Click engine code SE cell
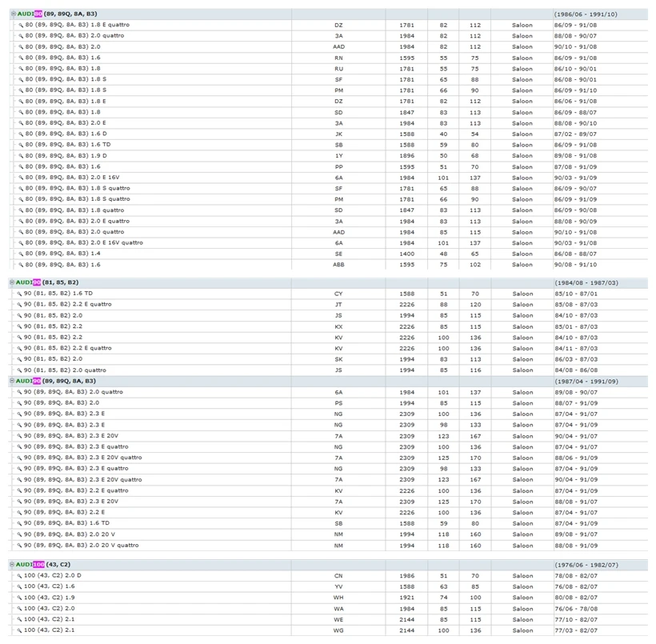Viewport: 656px width, 644px height. click(x=338, y=254)
